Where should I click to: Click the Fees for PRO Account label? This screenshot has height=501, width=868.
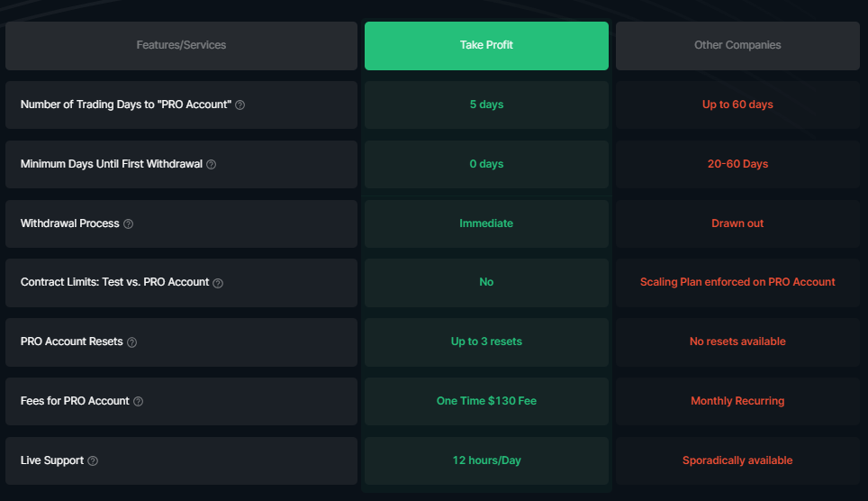click(75, 401)
